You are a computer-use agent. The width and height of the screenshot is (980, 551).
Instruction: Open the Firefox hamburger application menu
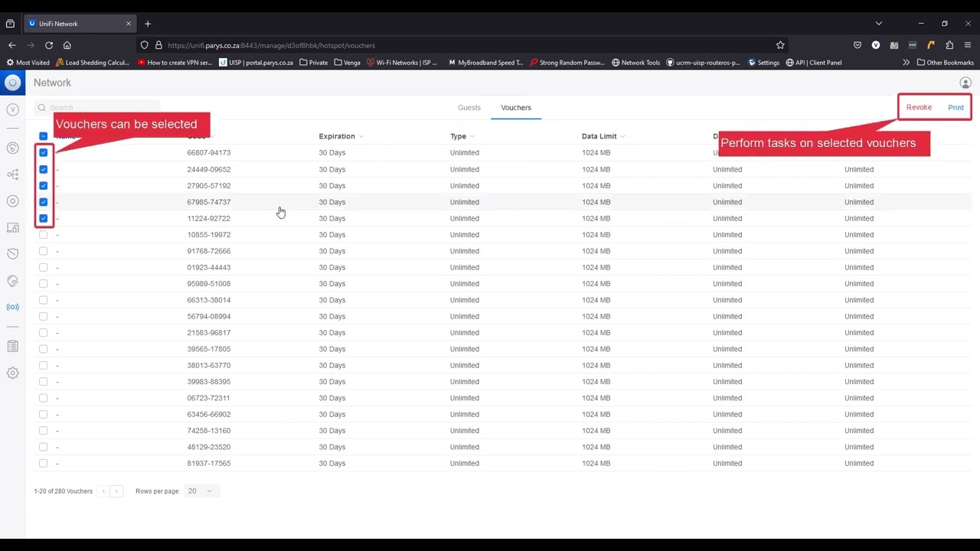point(968,45)
